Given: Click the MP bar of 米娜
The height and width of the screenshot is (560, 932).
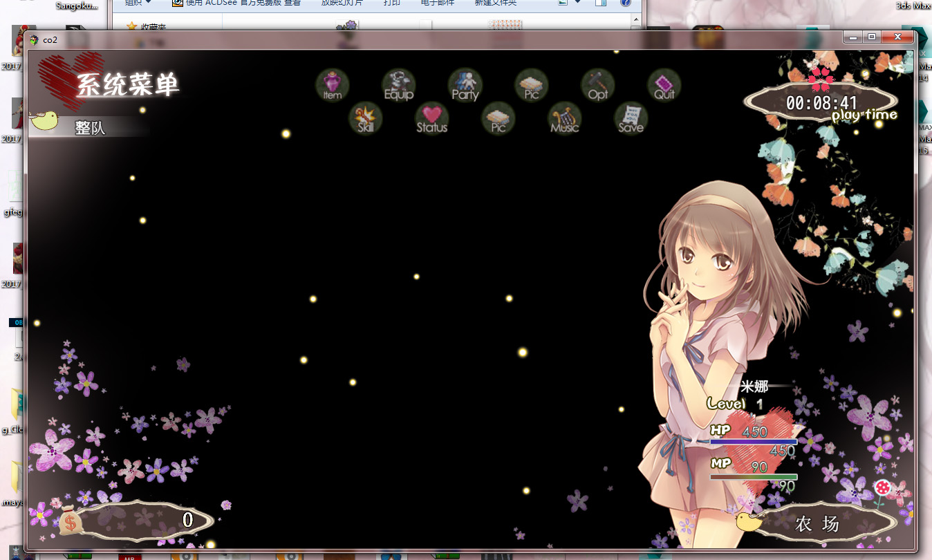Looking at the screenshot, I should [x=754, y=477].
